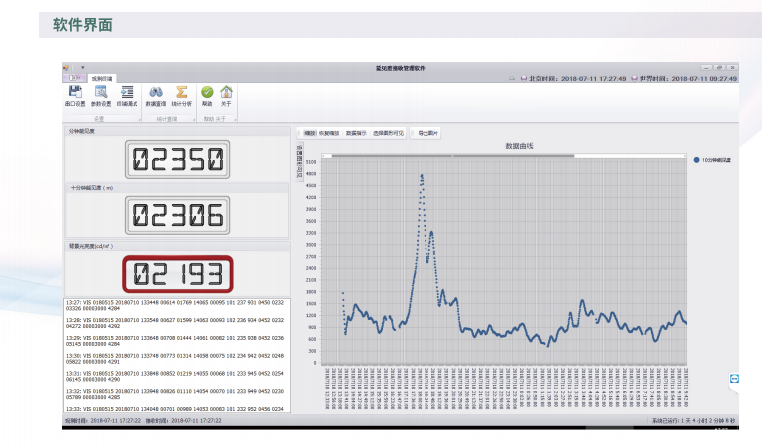762x447 pixels.
Task: Click the icon beside world time label
Action: click(634, 78)
